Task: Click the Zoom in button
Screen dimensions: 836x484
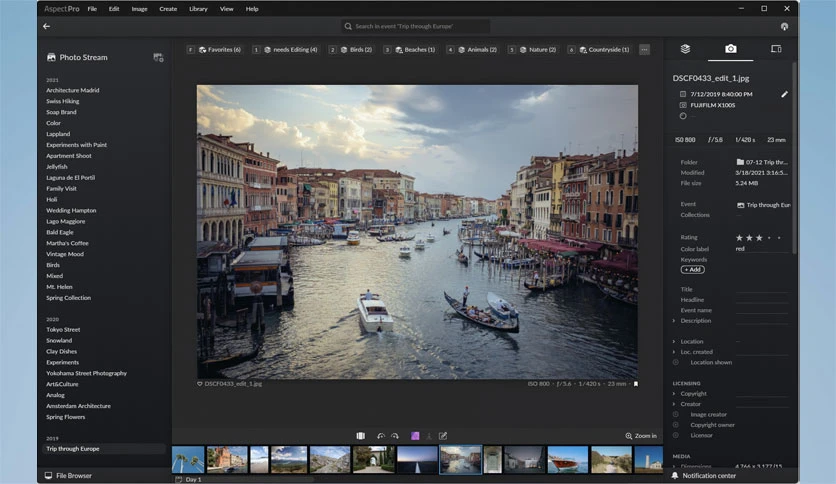Action: (641, 436)
